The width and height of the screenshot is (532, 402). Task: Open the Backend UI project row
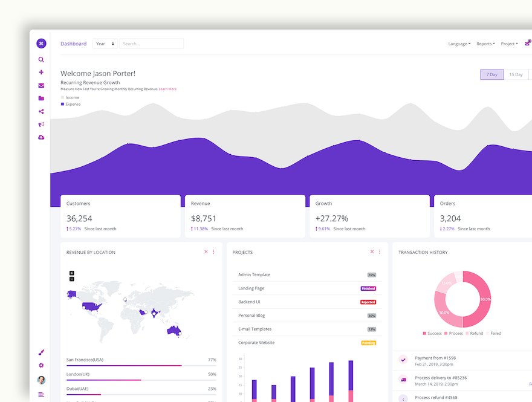tap(307, 302)
